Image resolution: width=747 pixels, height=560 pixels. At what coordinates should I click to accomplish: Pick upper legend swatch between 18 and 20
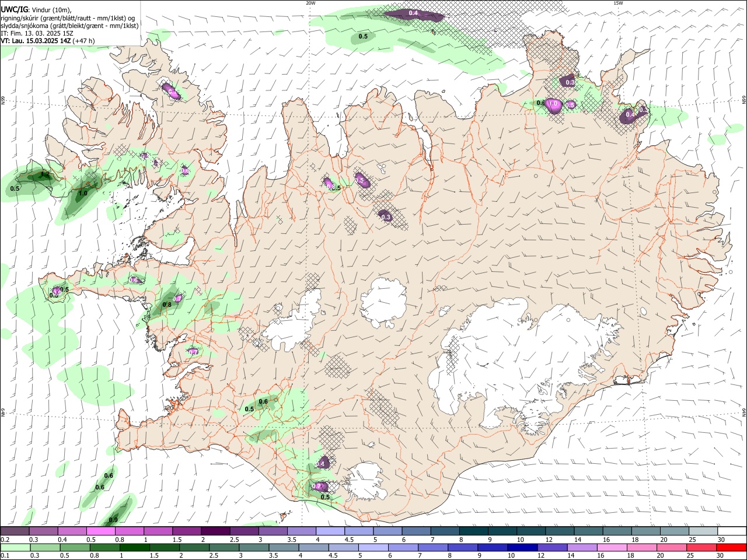coord(645,531)
